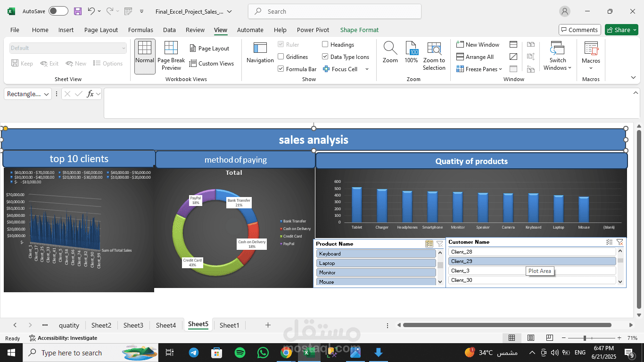This screenshot has height=362, width=644.
Task: Open Spotify from the taskbar
Action: pyautogui.click(x=239, y=353)
